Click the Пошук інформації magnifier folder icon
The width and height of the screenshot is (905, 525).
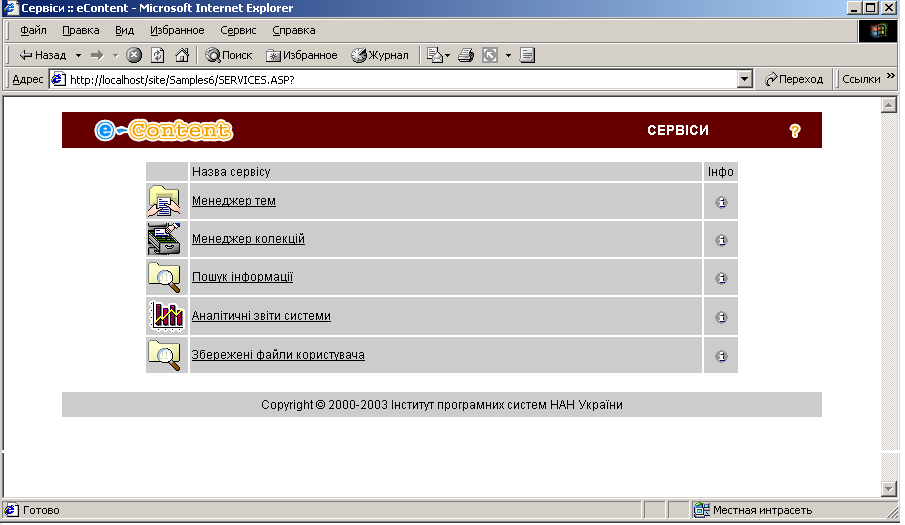point(164,278)
